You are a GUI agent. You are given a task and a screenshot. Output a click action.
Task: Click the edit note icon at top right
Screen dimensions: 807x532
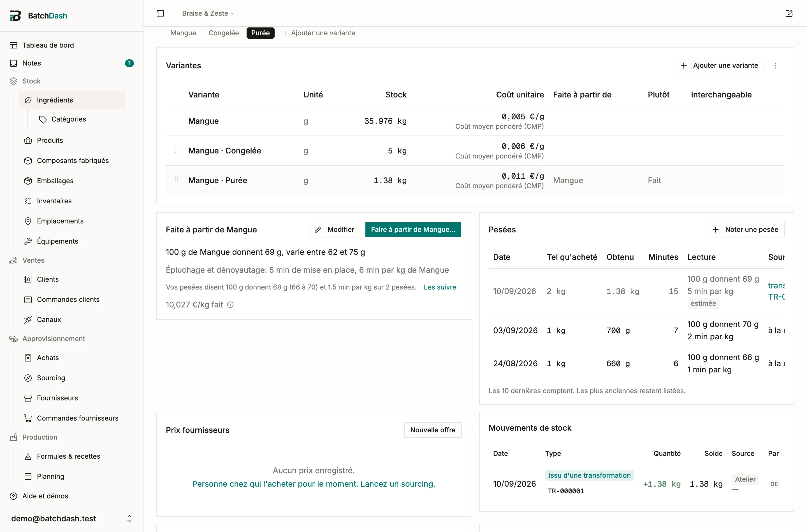[x=789, y=13]
